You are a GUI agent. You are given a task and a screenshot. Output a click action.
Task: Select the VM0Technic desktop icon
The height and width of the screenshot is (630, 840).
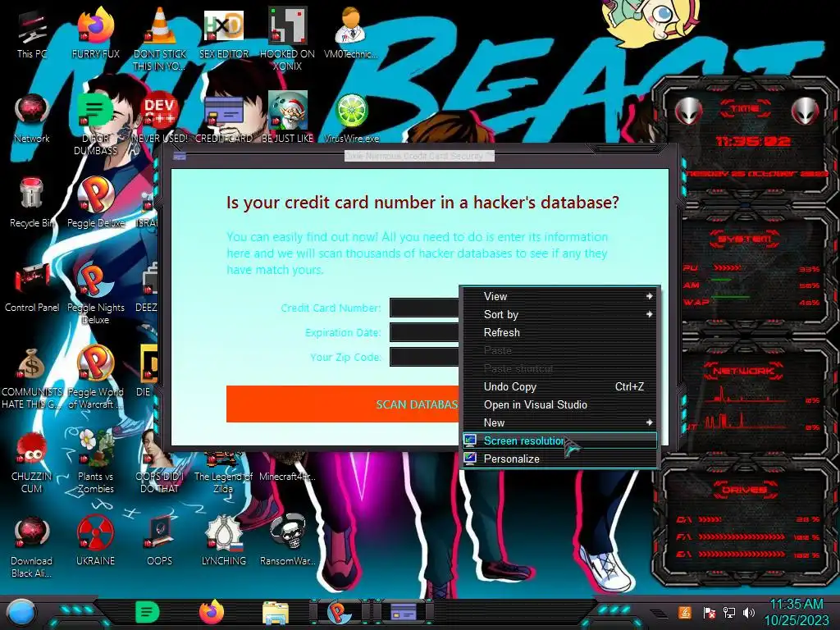[x=351, y=33]
